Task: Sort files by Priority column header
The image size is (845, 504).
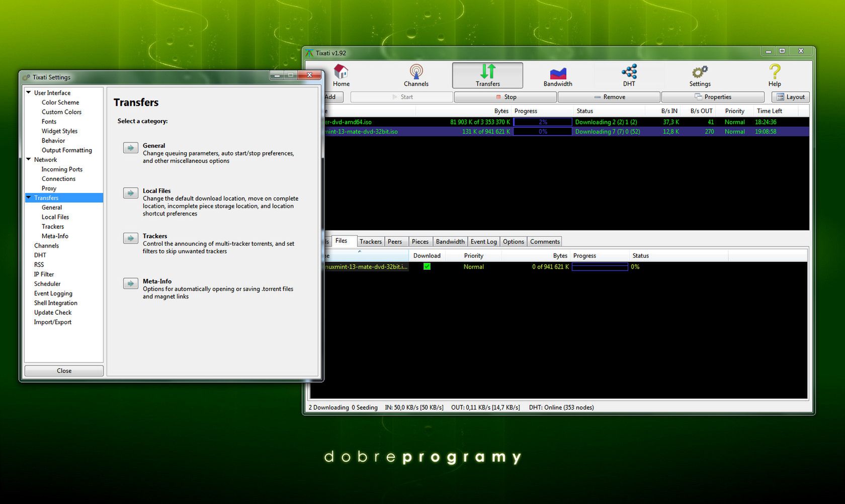Action: (473, 255)
